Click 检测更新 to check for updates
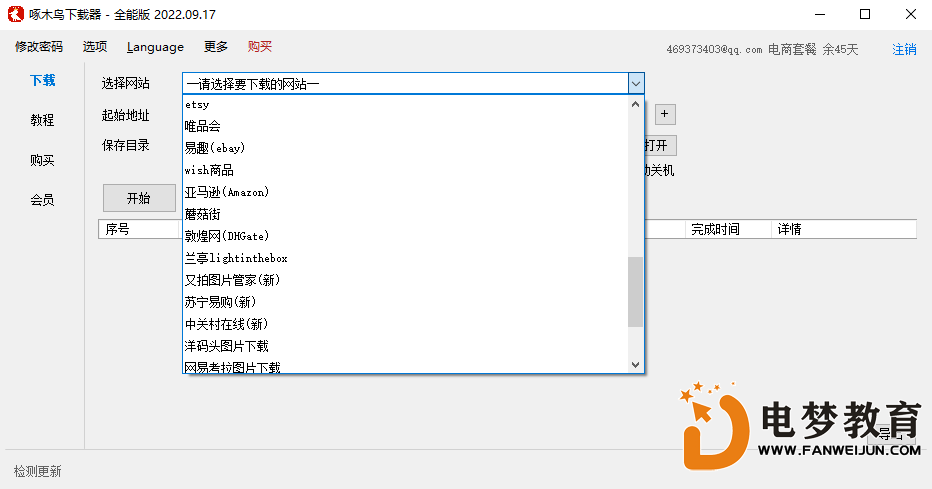The image size is (932, 489). [37, 471]
